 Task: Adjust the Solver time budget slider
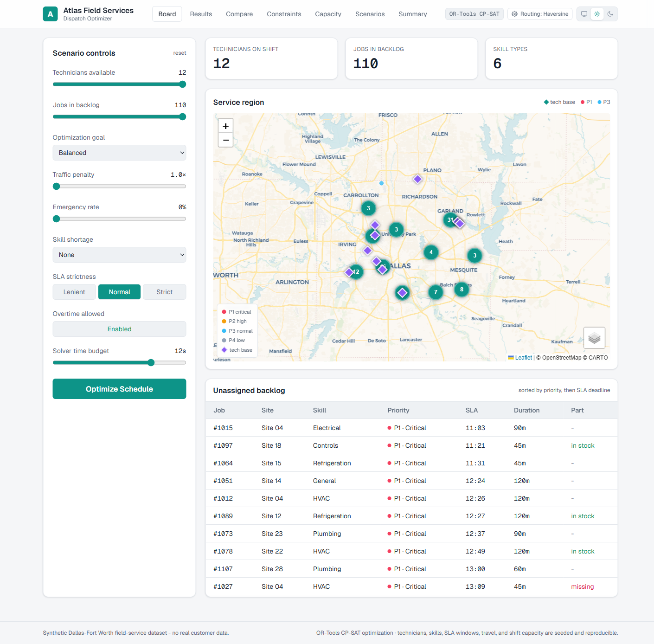pos(119,363)
